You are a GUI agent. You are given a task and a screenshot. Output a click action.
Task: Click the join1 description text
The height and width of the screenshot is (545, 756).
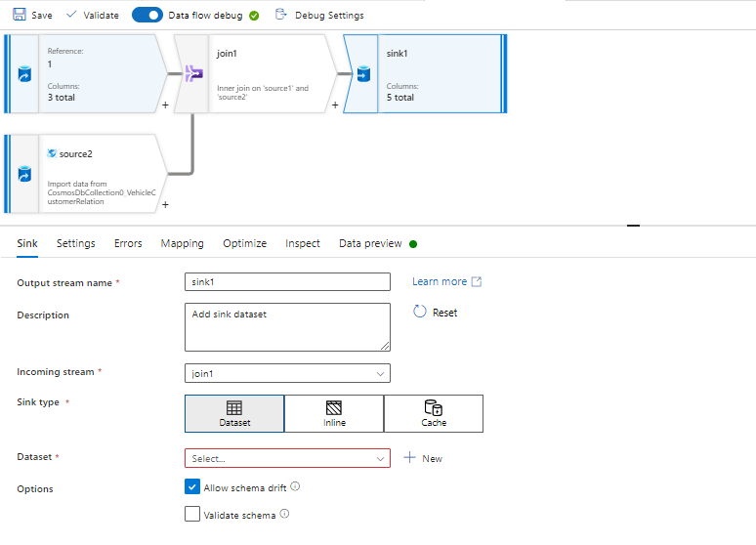(263, 93)
